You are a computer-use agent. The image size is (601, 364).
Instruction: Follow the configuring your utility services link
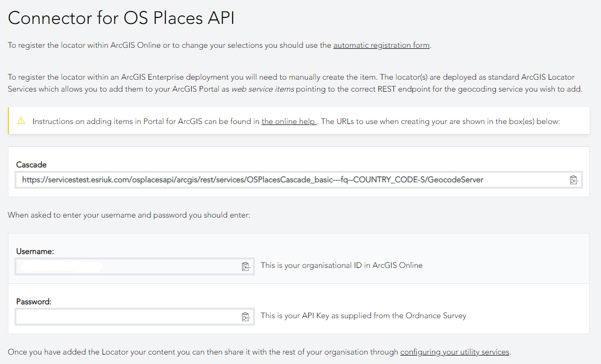(x=455, y=352)
